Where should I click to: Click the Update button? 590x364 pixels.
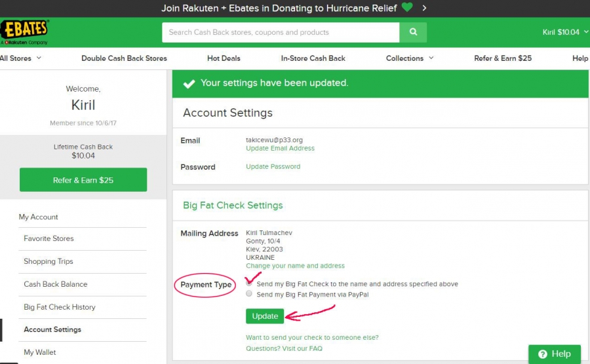[x=265, y=316]
